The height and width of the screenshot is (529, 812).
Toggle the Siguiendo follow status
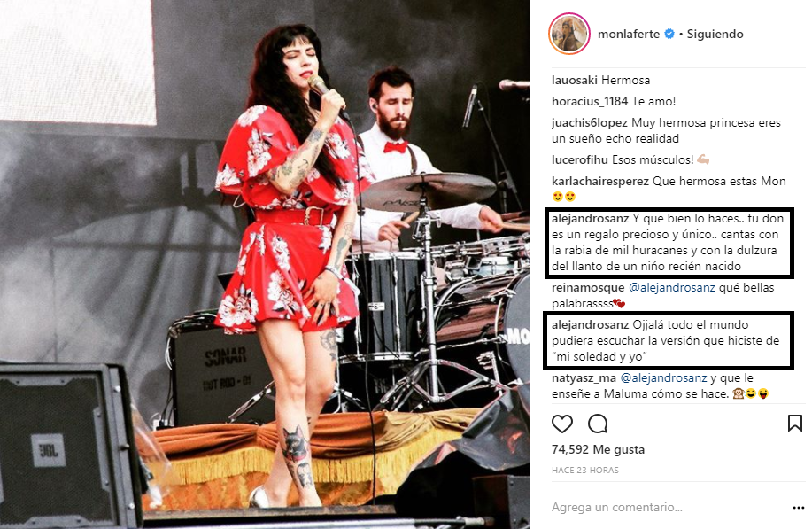(715, 35)
